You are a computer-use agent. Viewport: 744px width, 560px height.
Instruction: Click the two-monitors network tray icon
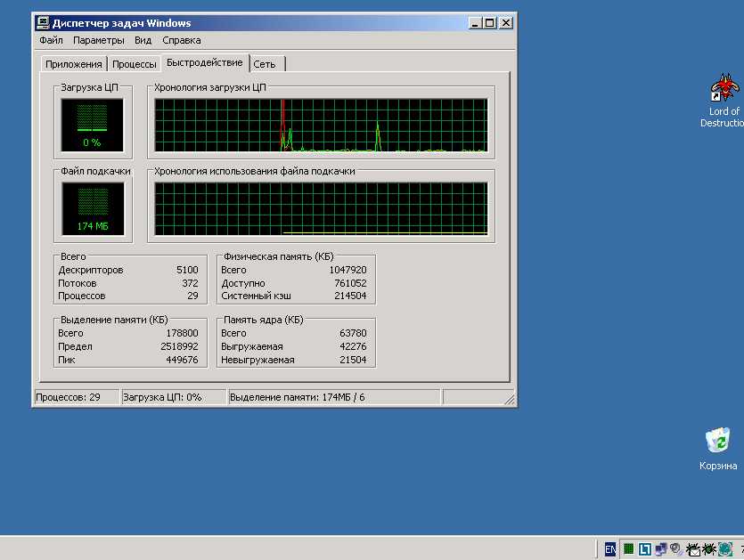(x=661, y=549)
